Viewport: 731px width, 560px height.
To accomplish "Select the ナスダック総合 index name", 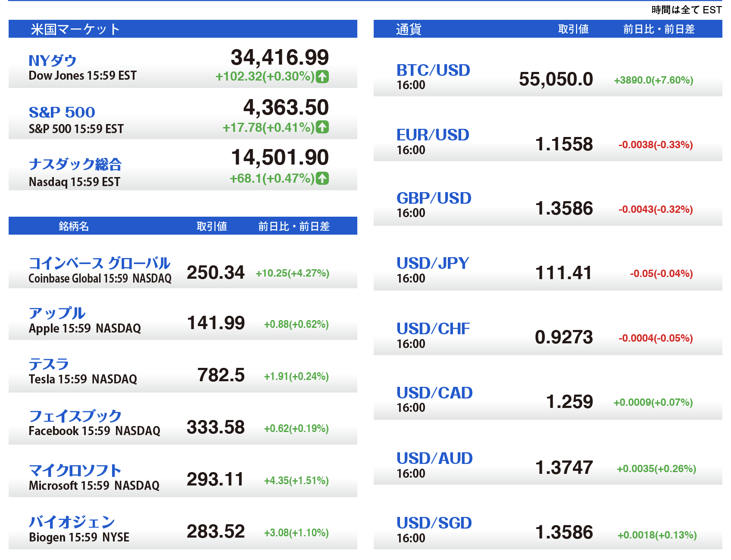I will pyautogui.click(x=75, y=164).
